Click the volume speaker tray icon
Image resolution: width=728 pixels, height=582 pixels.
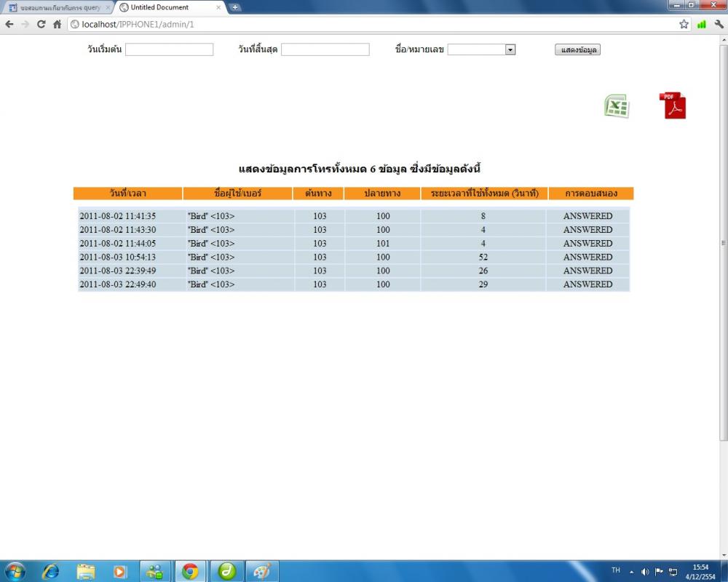(x=645, y=572)
